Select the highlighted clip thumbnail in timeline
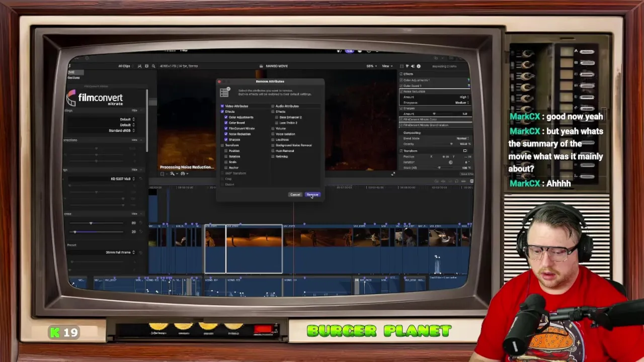This screenshot has height=362, width=644. [x=244, y=249]
